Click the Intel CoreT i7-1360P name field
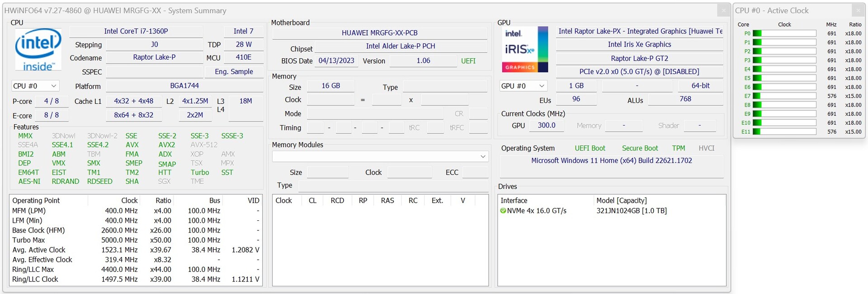The image size is (868, 294). [136, 31]
